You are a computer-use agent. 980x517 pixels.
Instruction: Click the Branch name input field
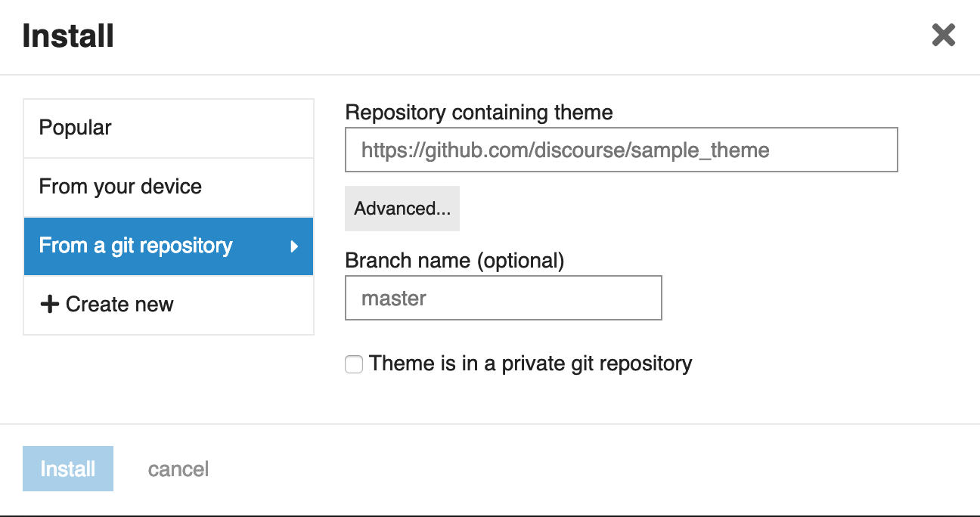click(503, 298)
